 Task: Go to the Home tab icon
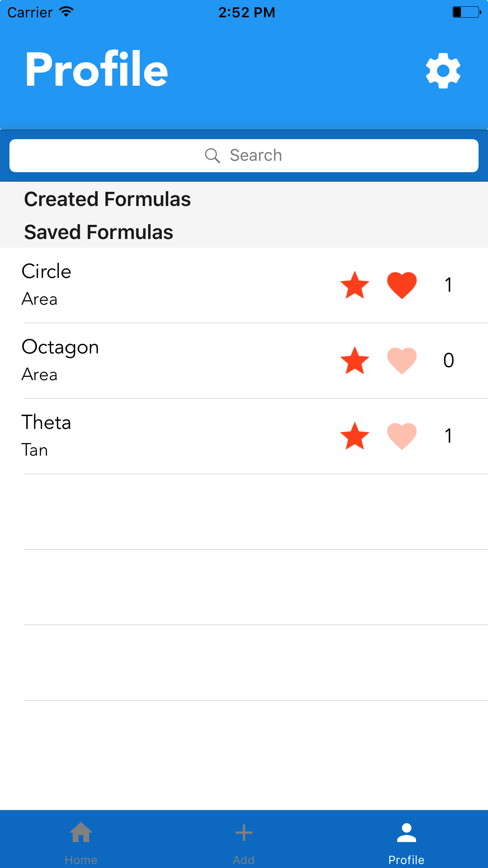[81, 832]
